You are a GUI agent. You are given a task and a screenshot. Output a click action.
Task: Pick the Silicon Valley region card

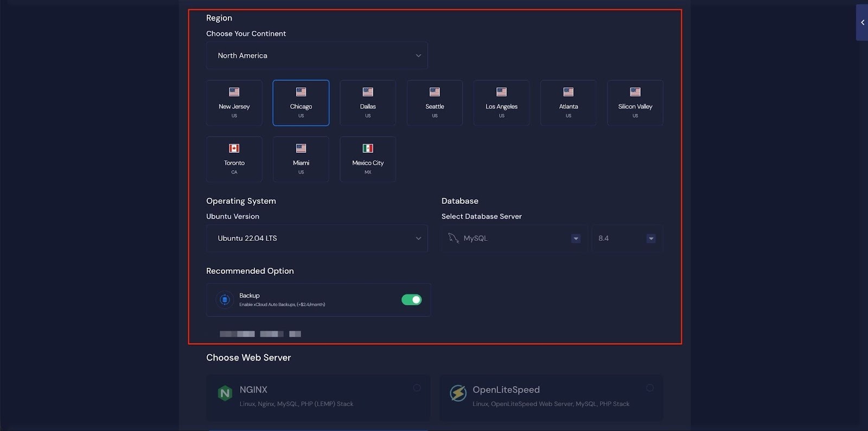(635, 103)
